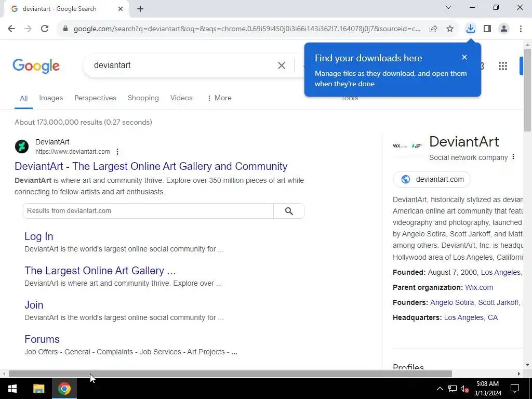Switch to the All results tab
The width and height of the screenshot is (532, 399).
click(23, 98)
